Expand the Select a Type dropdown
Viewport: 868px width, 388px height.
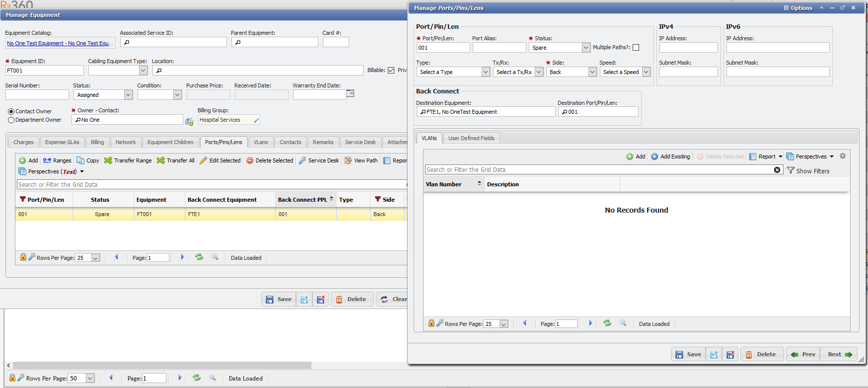(x=486, y=72)
